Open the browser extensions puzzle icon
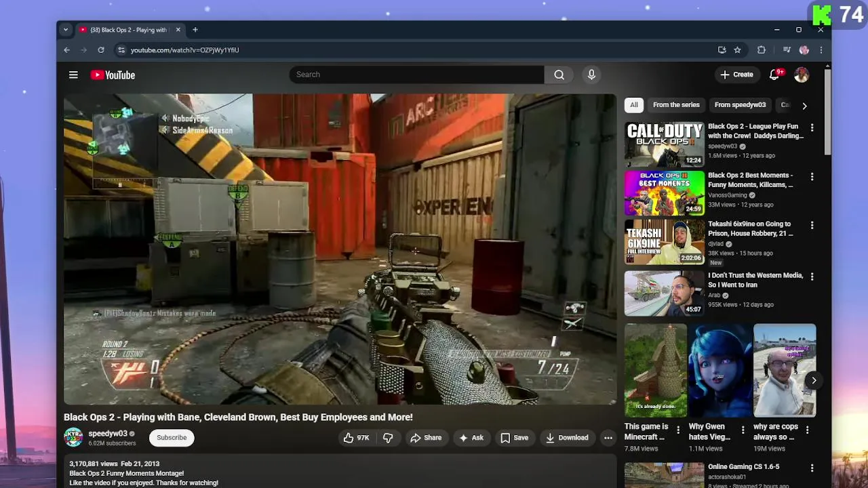868x488 pixels. 762,50
